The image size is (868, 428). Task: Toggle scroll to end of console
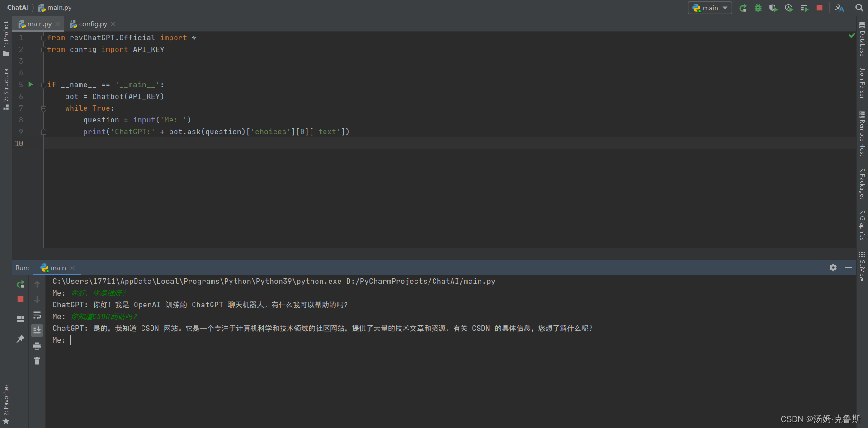tap(37, 330)
